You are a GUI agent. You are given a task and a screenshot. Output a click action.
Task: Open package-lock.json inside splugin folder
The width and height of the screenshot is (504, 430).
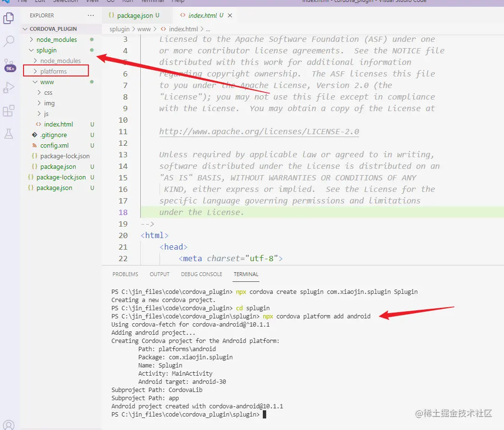[x=64, y=156]
